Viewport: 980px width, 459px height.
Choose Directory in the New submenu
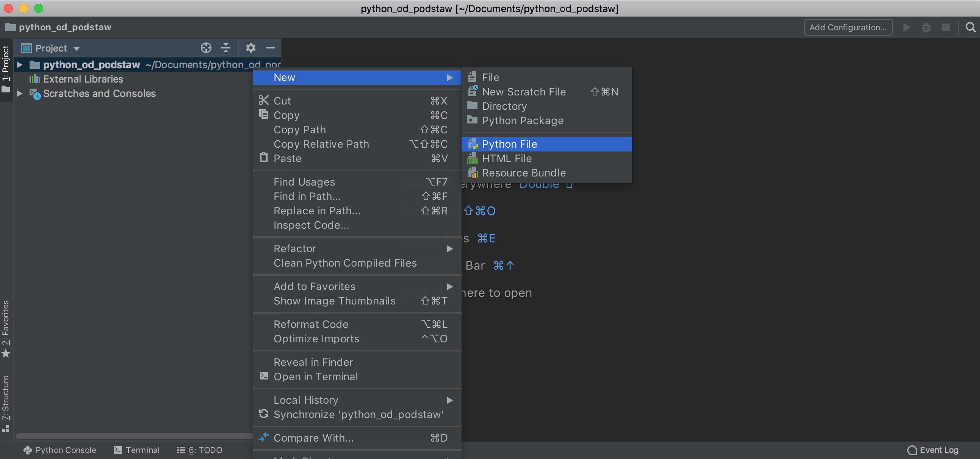546,106
